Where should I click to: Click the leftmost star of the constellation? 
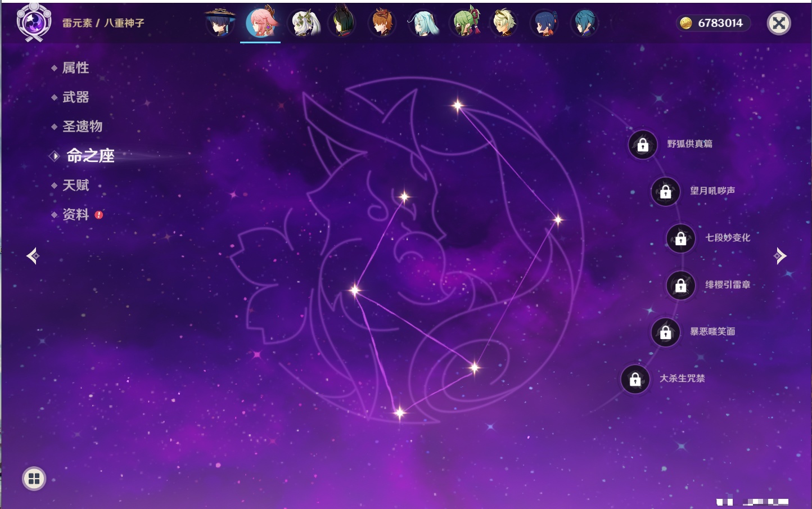(355, 290)
